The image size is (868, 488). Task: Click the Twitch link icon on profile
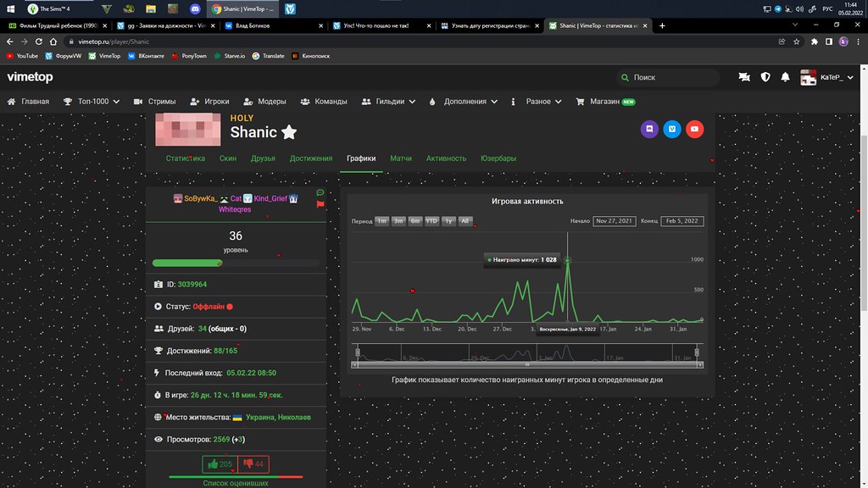[x=650, y=130]
